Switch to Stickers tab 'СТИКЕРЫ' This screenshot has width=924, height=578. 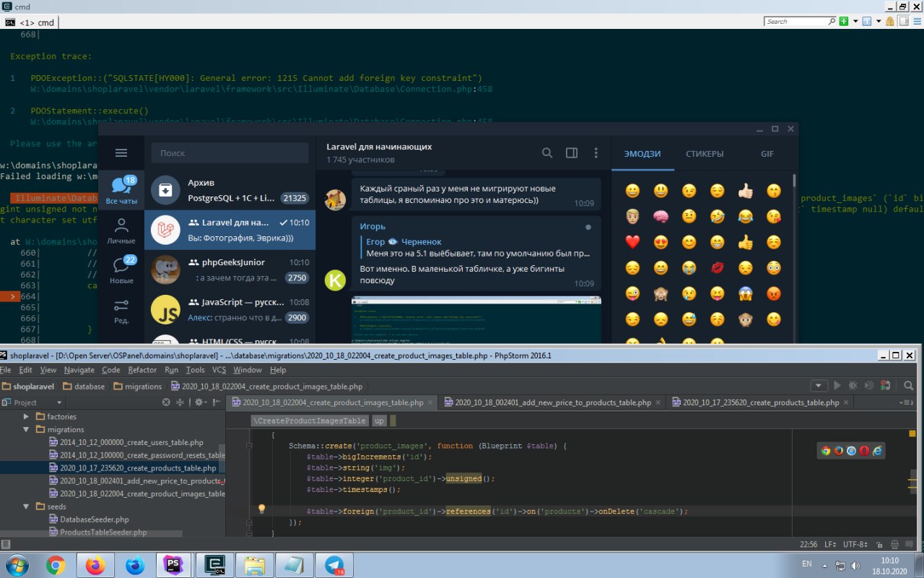click(705, 153)
